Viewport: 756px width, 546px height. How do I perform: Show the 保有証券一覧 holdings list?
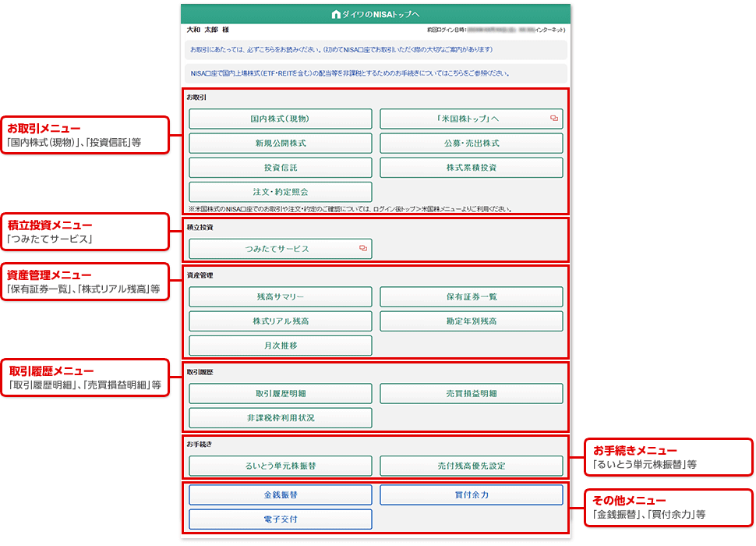471,297
